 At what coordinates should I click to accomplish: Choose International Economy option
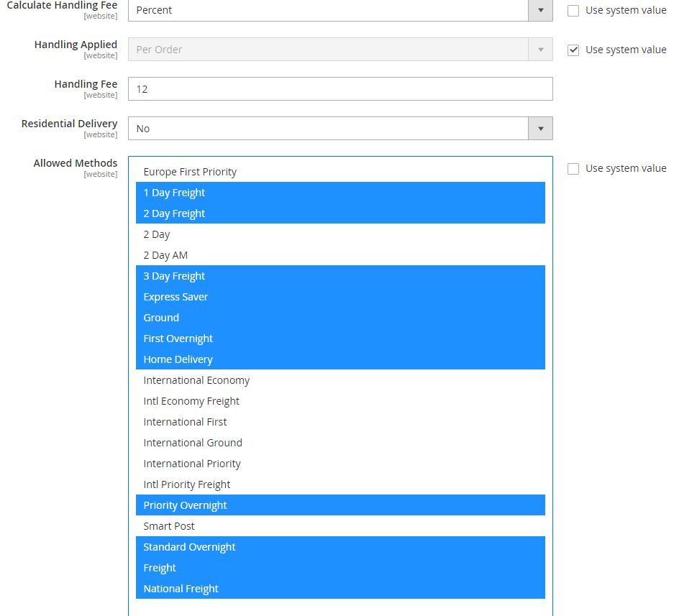coord(196,380)
